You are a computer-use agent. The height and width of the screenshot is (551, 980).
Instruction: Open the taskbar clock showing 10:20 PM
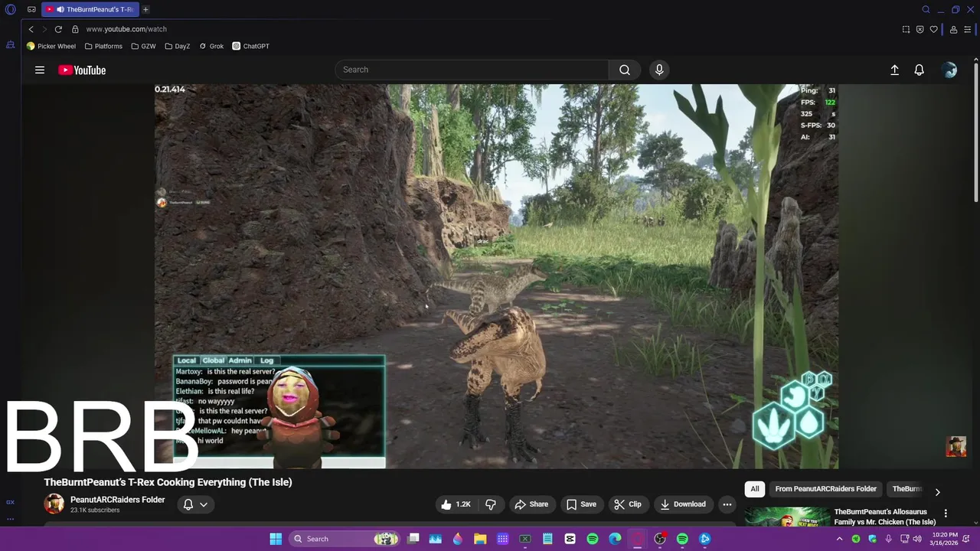coord(945,539)
